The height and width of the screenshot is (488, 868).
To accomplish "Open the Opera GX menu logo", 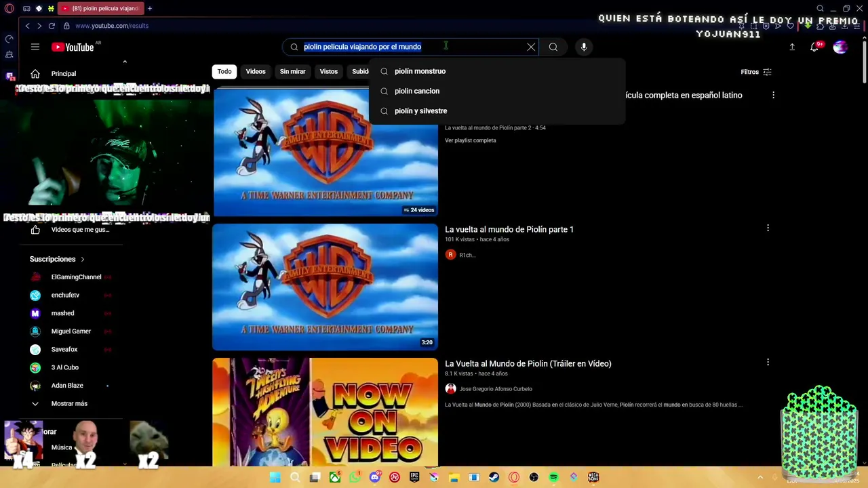I will pos(9,9).
